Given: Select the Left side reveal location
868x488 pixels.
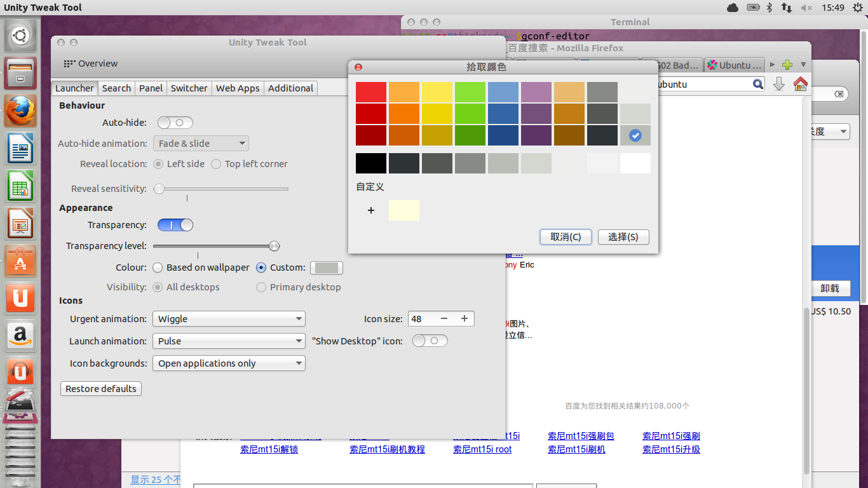Looking at the screenshot, I should click(x=159, y=164).
